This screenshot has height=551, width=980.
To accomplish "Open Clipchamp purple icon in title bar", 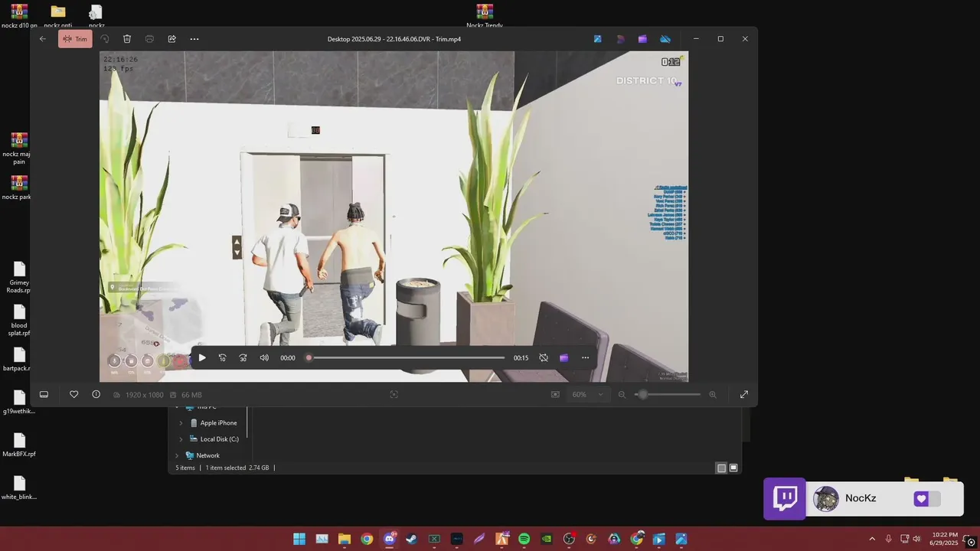I will [x=642, y=39].
